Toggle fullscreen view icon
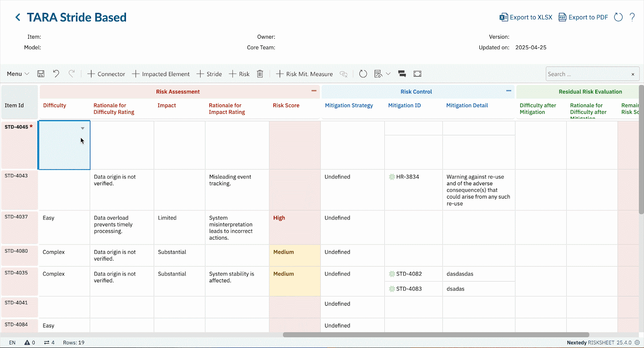Screen dimensions: 644x348 pos(417,74)
